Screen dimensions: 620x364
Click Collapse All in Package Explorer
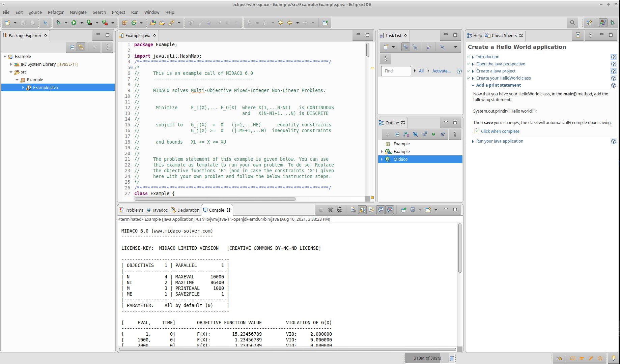[x=72, y=47]
